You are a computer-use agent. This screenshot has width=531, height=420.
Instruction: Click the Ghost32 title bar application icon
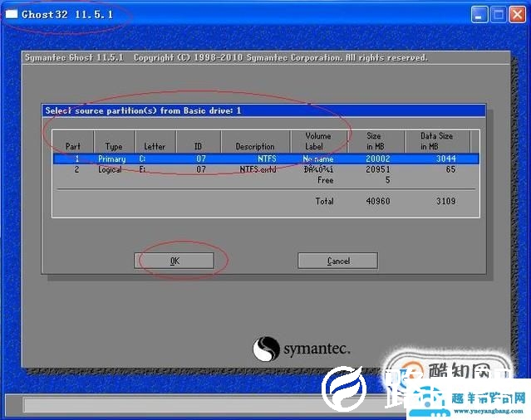12,14
